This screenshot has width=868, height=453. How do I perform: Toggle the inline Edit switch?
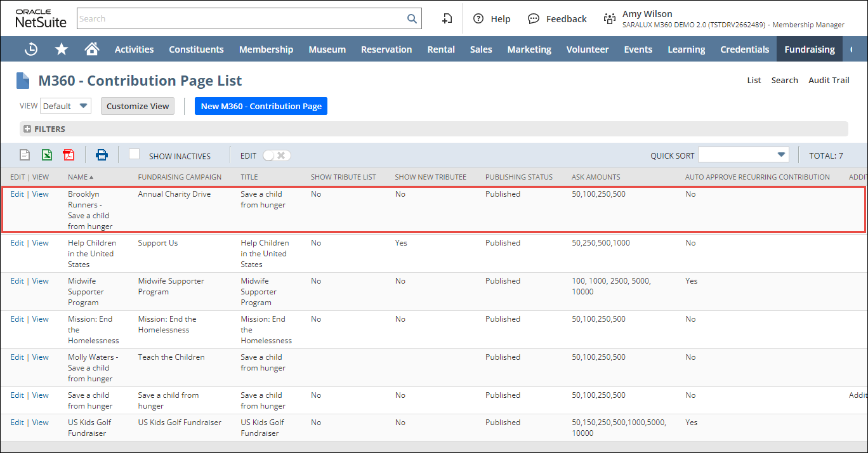[x=277, y=155]
